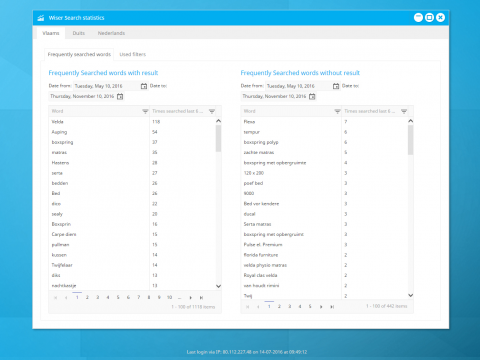This screenshot has height=360, width=480.
Task: Open calendar for right panel Thursday November date
Action: (x=312, y=96)
